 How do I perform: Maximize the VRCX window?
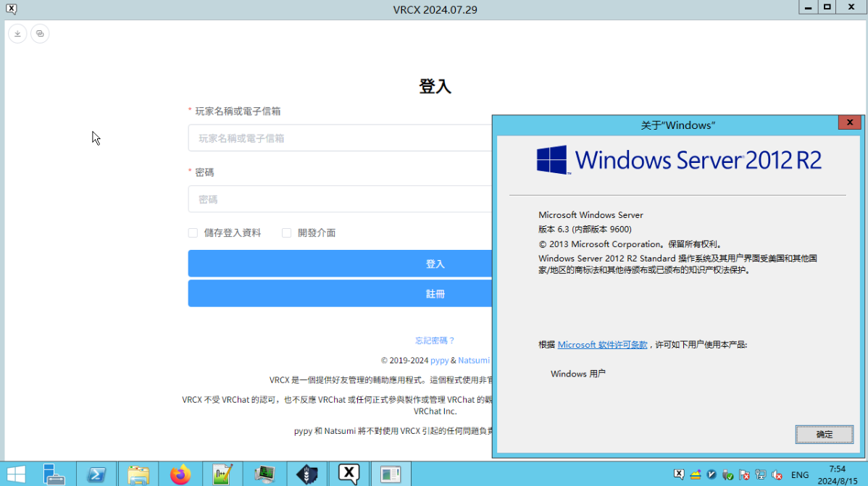tap(827, 7)
